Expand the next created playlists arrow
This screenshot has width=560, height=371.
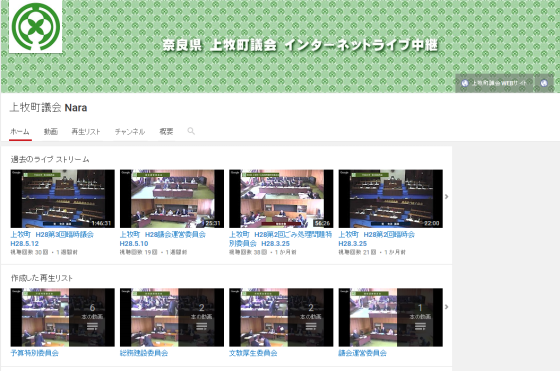coord(446,307)
